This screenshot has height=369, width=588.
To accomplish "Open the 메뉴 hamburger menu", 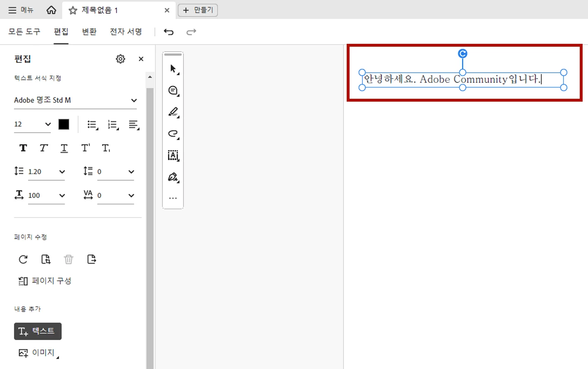I will point(21,10).
